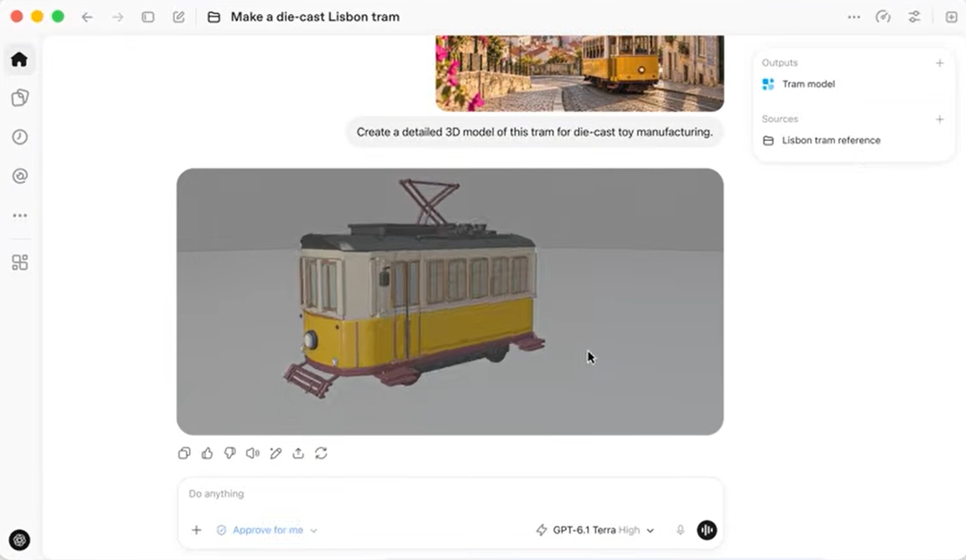Give the response a thumbs down
966x560 pixels.
[x=230, y=453]
